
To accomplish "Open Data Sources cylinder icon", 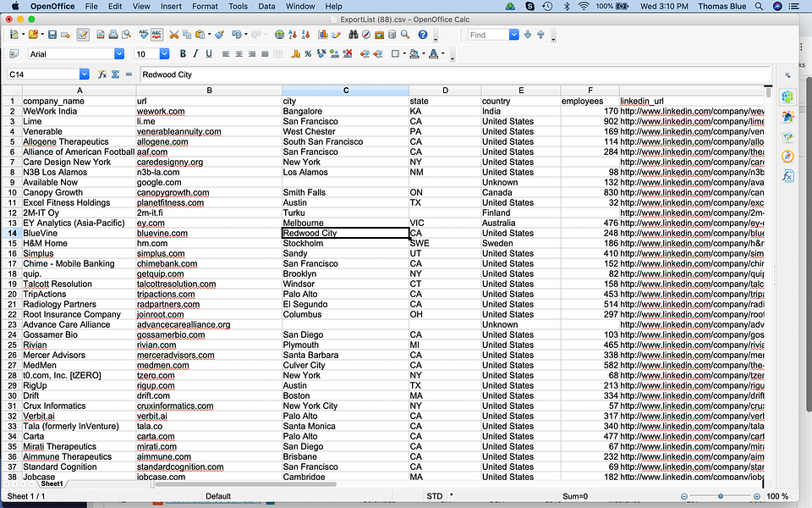I will (392, 35).
